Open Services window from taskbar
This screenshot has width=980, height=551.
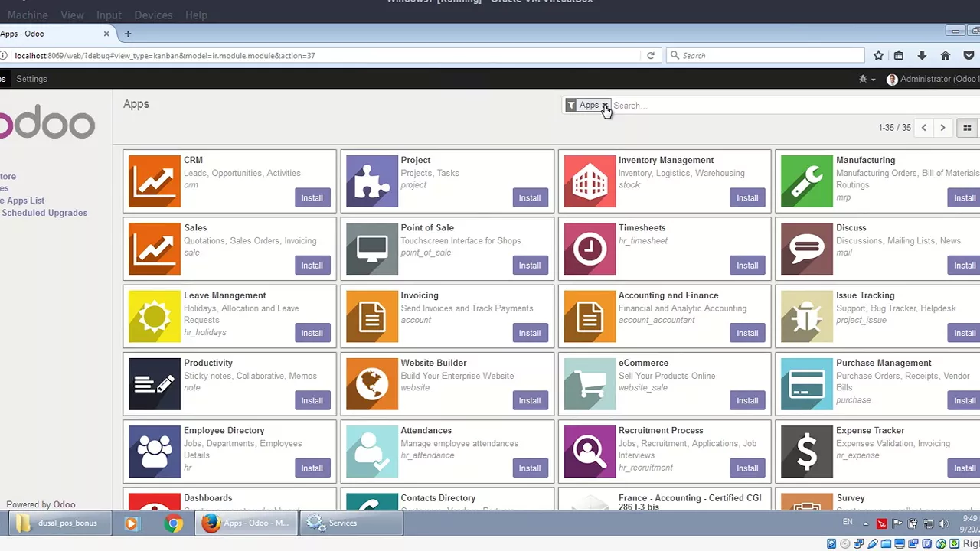coord(352,523)
